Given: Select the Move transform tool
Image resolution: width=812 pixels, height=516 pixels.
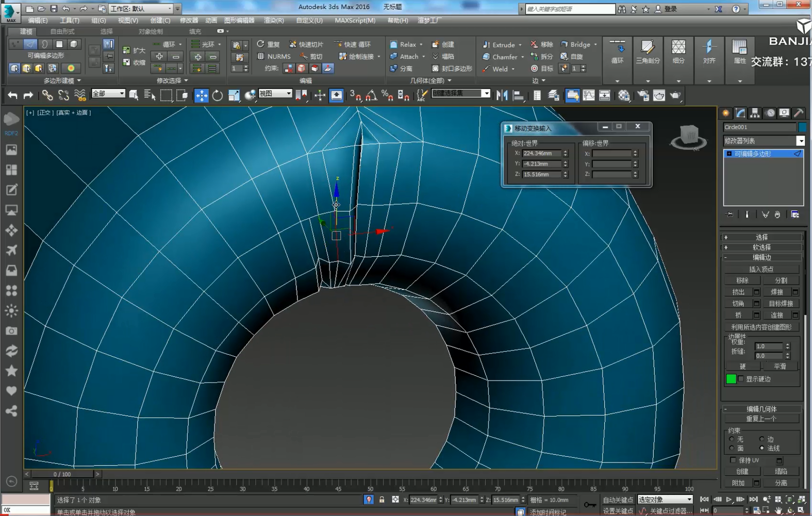Looking at the screenshot, I should point(201,95).
